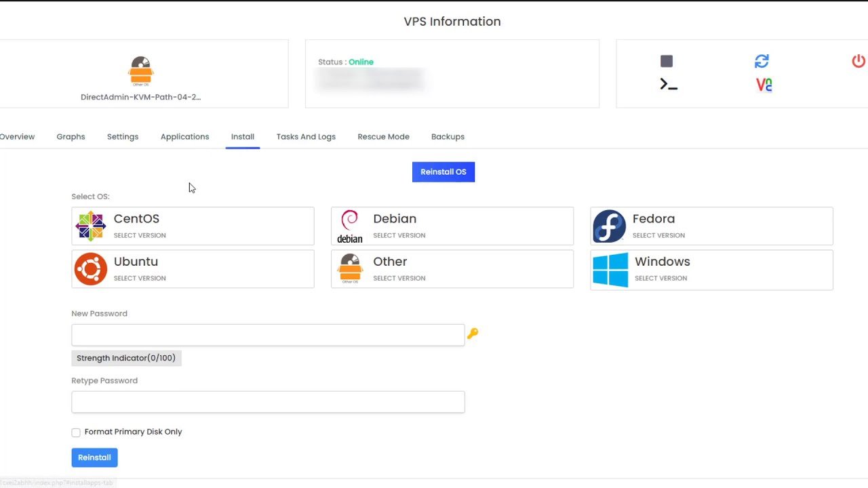
Task: Click the stop VPS square icon
Action: pyautogui.click(x=667, y=62)
